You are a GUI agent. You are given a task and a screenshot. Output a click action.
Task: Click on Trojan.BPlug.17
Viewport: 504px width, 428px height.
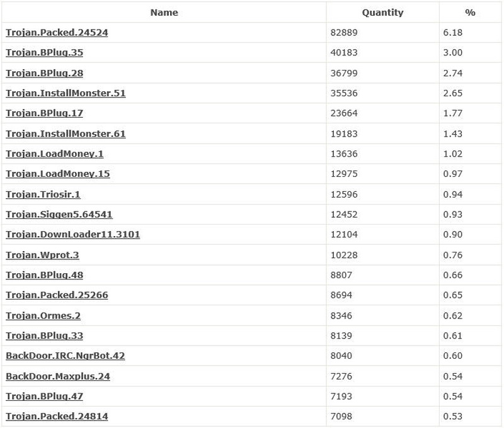[44, 113]
